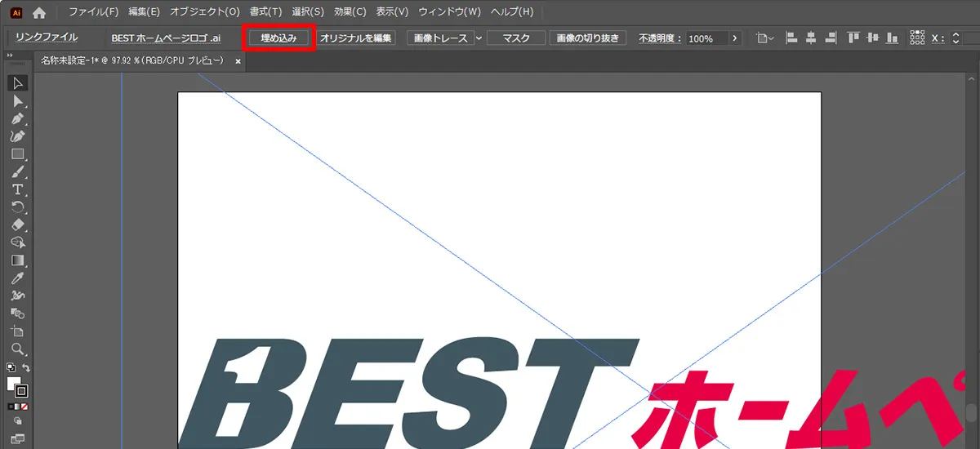Viewport: 980px width, 449px height.
Task: Expand the toolbar with double-arrow toggle
Action: [10, 56]
